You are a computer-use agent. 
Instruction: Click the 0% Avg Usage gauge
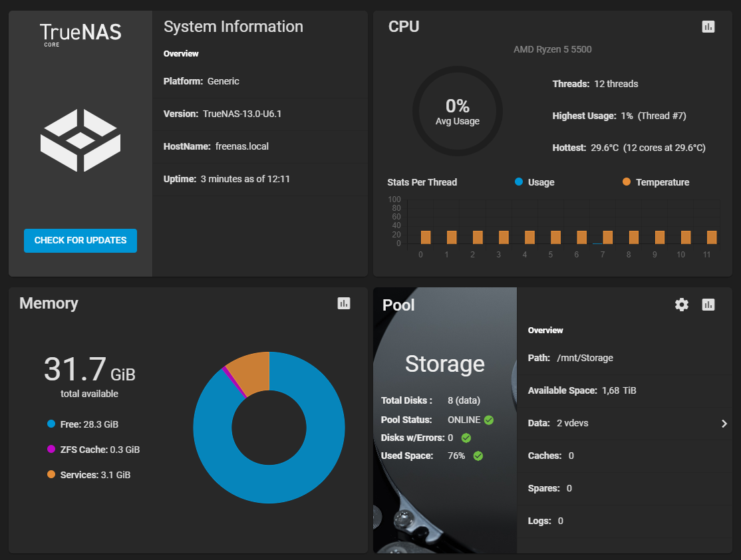(458, 111)
